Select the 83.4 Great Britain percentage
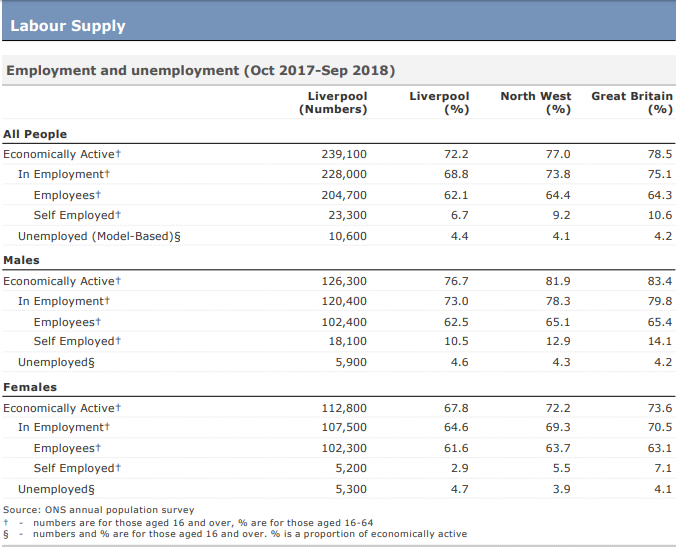676x554 pixels. coord(660,281)
